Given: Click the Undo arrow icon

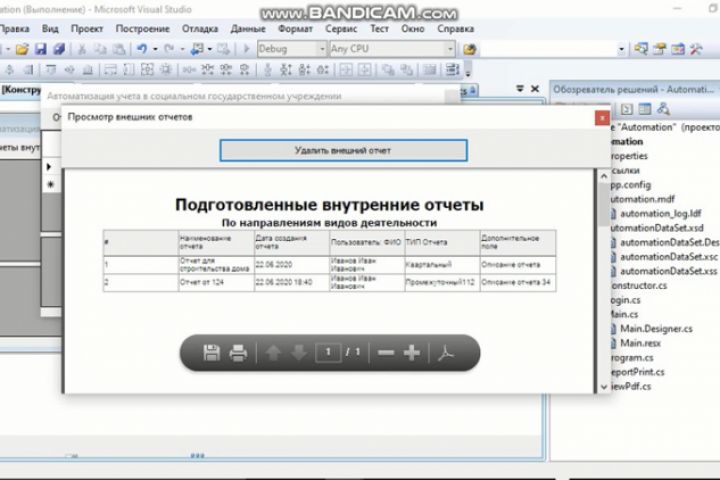Looking at the screenshot, I should (142, 49).
